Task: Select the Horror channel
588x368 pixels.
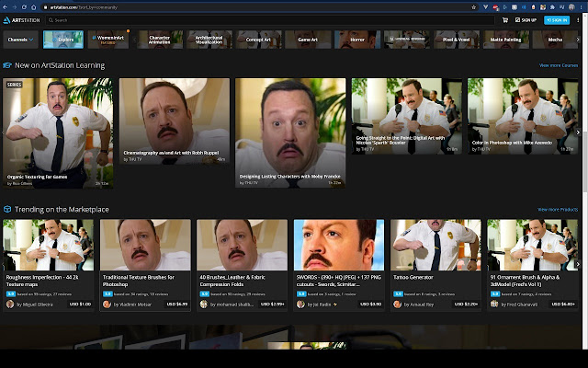Action: pos(357,40)
